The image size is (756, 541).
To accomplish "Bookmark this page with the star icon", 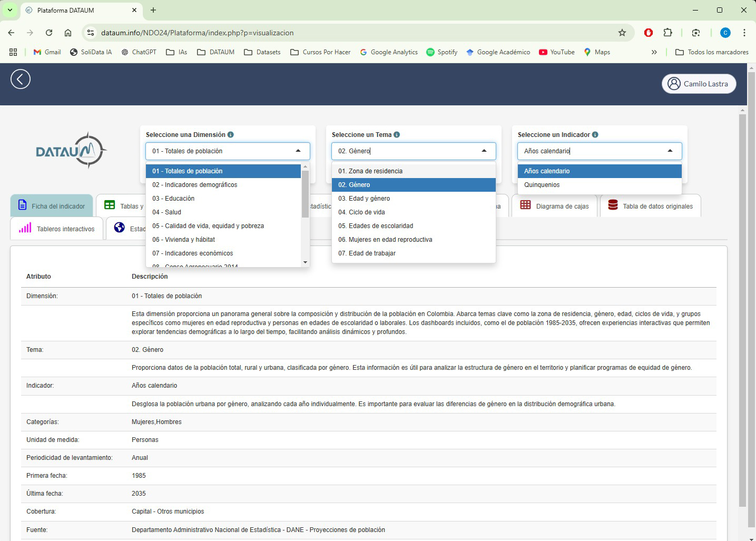I will click(x=622, y=33).
